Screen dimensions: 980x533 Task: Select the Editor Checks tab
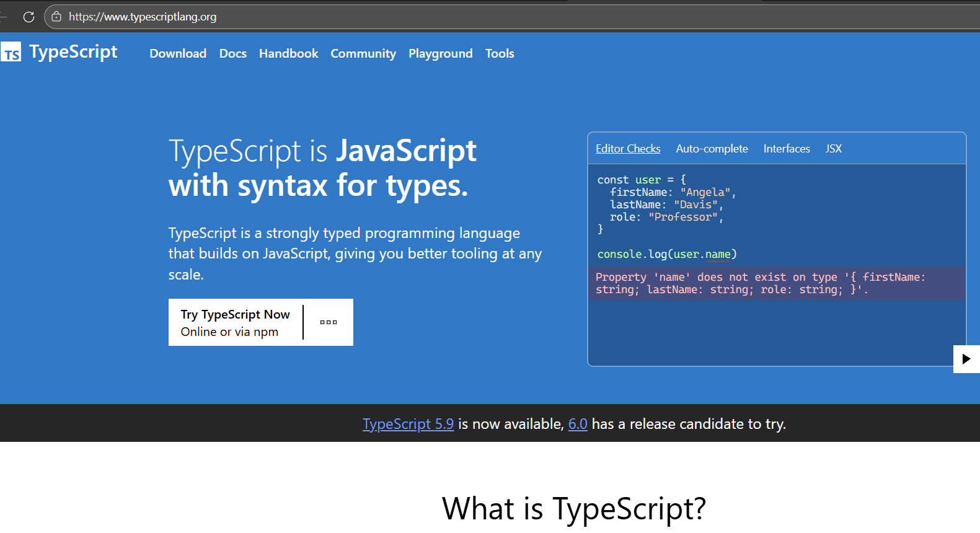[x=628, y=149]
